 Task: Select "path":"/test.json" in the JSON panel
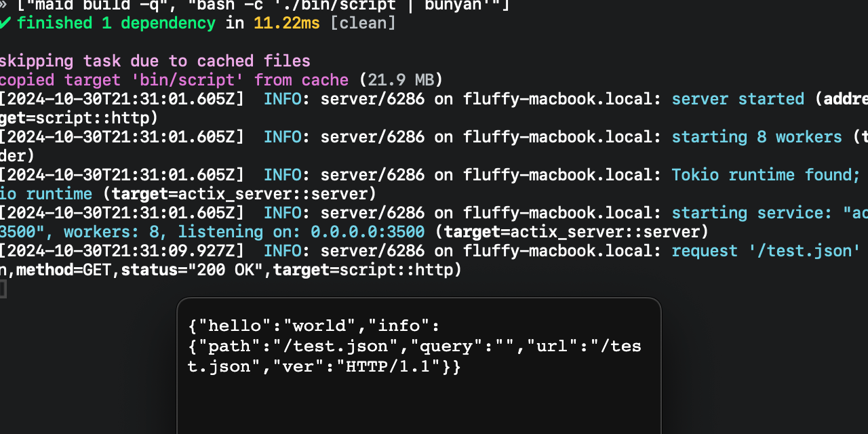point(298,347)
